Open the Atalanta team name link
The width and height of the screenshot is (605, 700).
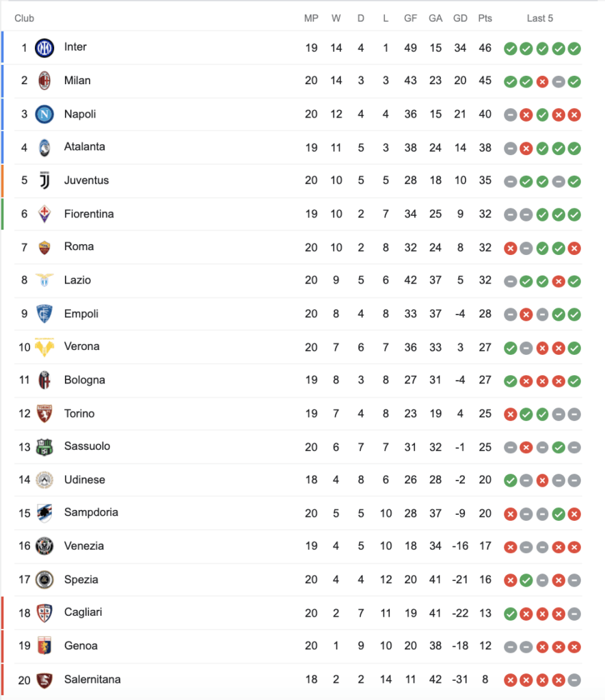pyautogui.click(x=84, y=147)
